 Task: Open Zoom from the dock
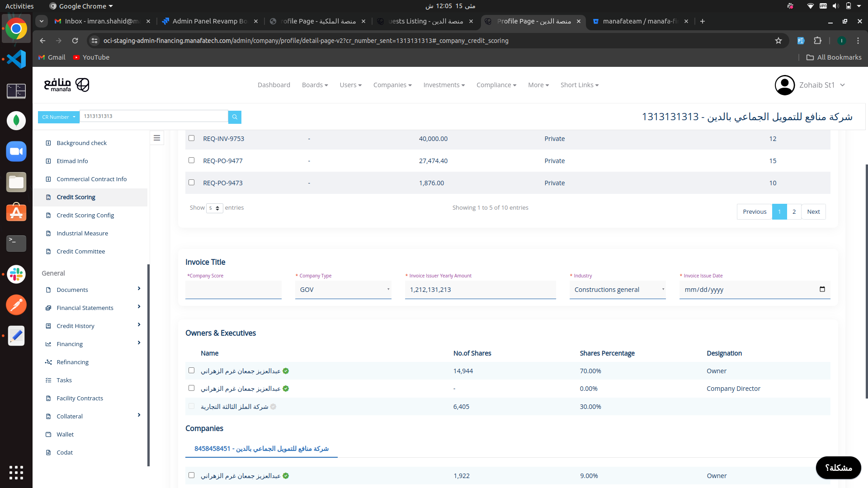coord(16,151)
